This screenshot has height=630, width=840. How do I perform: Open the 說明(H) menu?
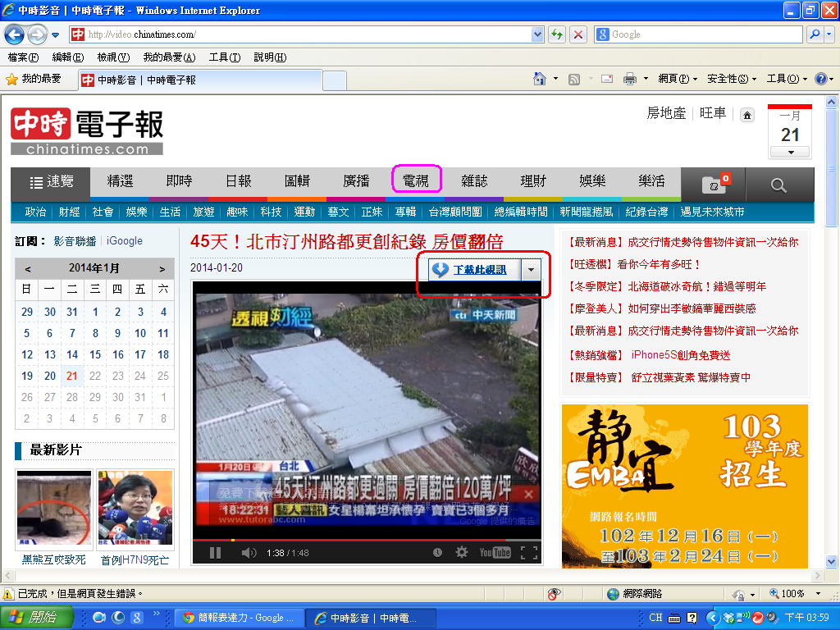(270, 57)
